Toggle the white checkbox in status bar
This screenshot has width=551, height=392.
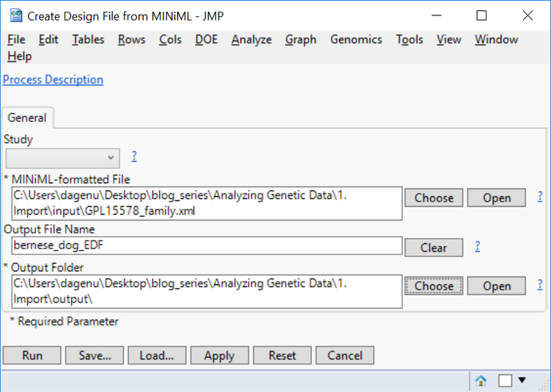coord(505,380)
